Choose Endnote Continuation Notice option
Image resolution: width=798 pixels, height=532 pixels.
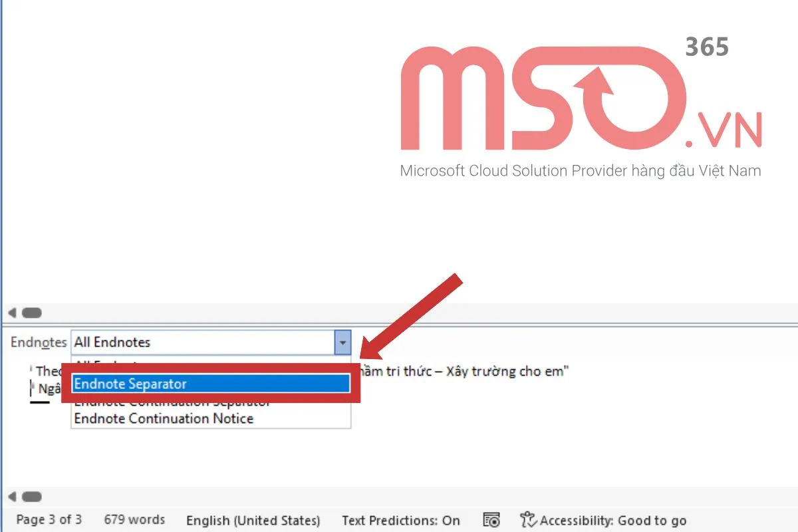164,418
